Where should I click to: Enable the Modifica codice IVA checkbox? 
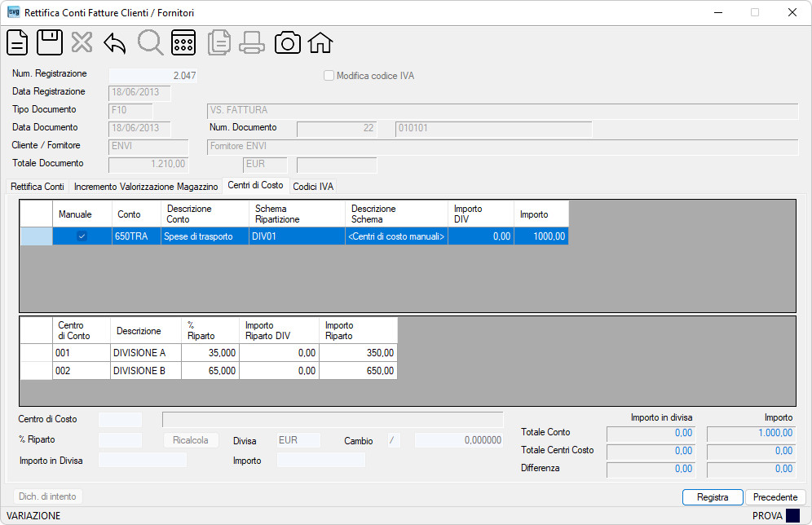coord(329,76)
